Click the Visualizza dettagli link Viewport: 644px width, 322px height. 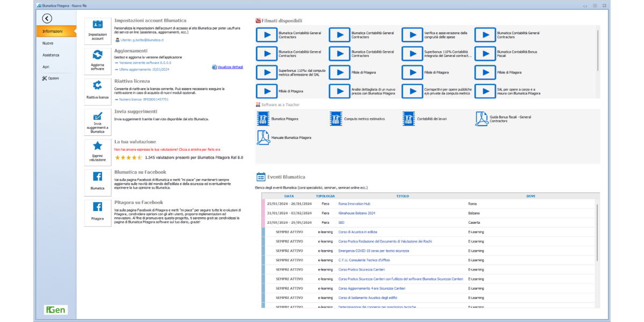(x=230, y=67)
